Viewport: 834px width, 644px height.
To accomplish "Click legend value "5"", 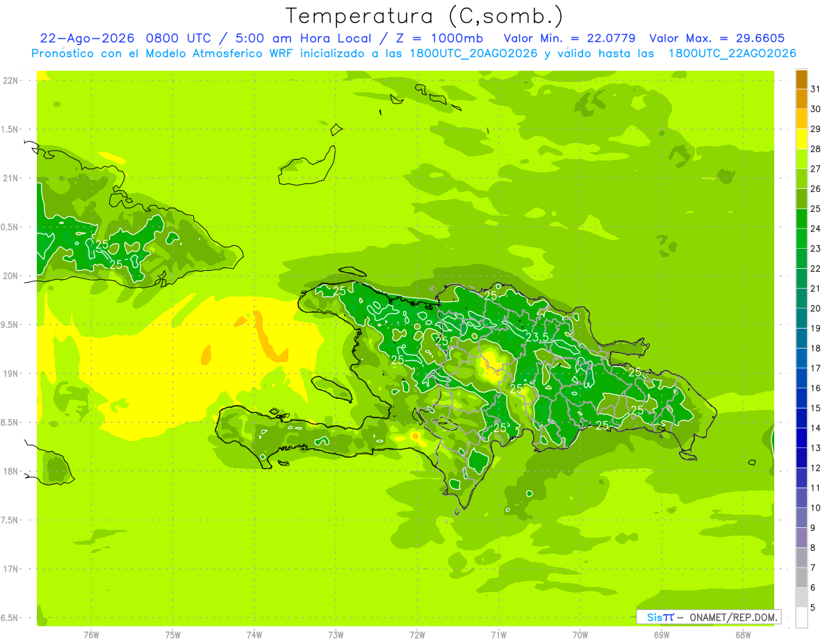I will point(812,608).
